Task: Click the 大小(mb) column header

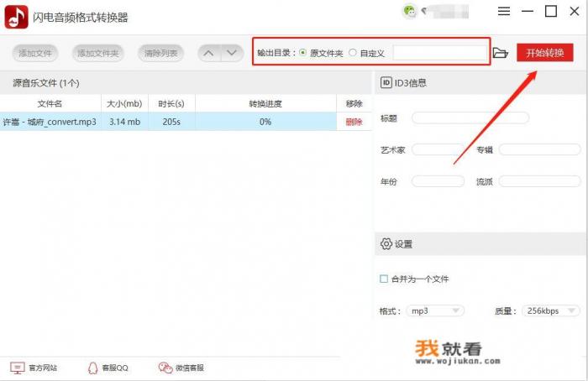Action: coord(124,103)
